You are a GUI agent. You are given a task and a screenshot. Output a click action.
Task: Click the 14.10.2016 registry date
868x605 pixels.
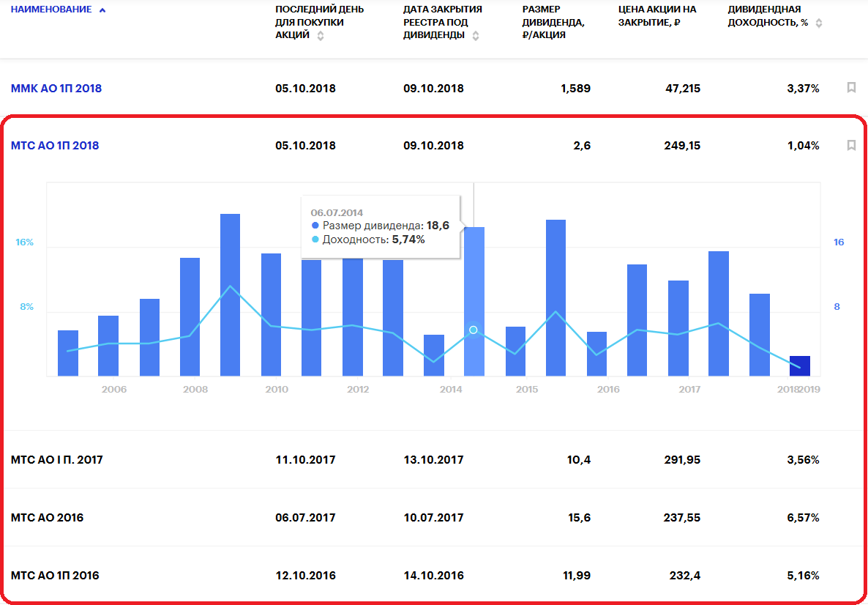tap(433, 576)
